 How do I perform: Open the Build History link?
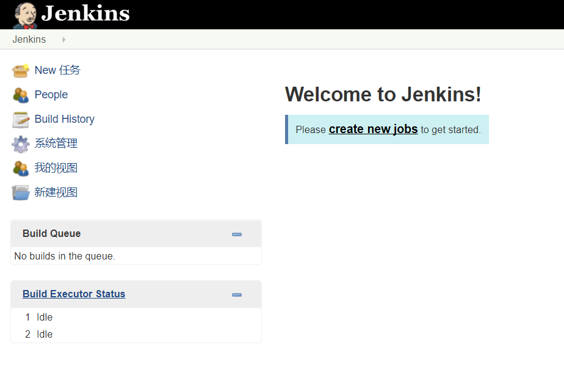[64, 119]
